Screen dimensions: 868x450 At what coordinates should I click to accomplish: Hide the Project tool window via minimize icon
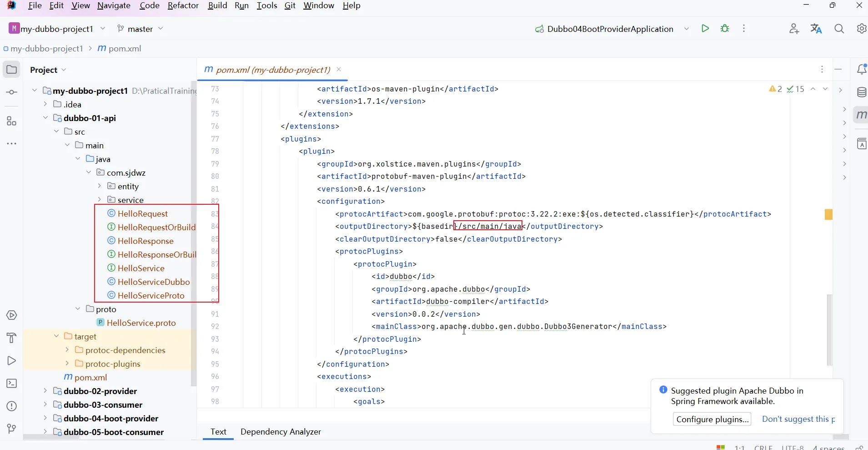838,69
